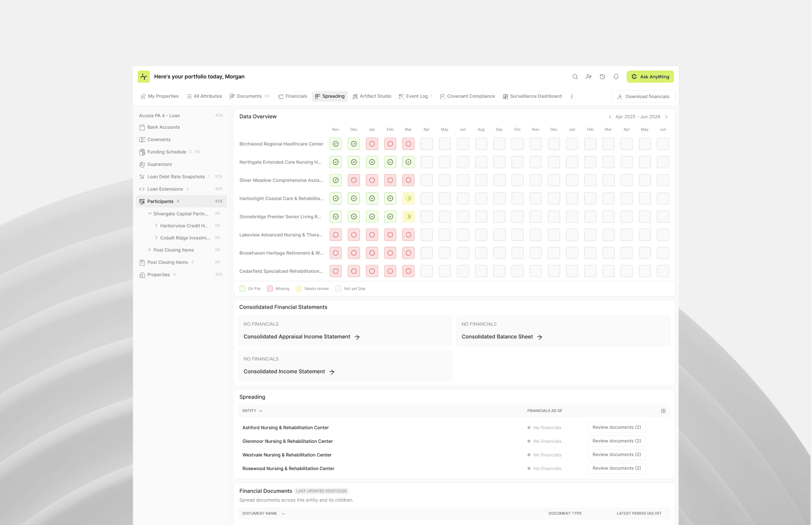Toggle Lakeview November missing status cell
812x525 pixels.
pos(335,235)
